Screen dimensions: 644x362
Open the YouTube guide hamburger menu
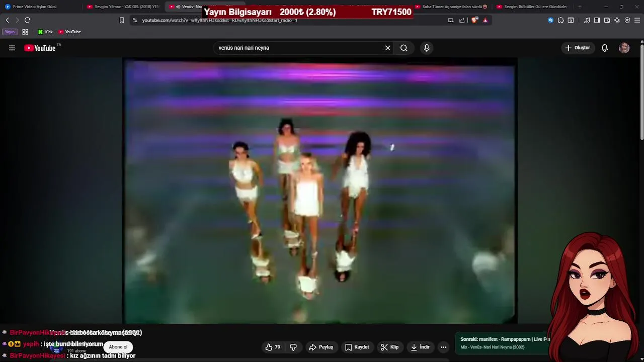(x=12, y=48)
